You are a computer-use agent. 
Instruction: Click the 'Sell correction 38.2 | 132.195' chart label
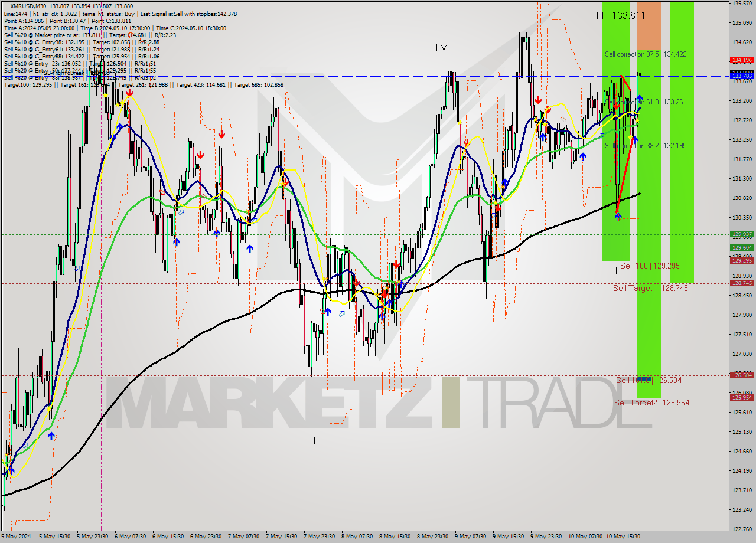pos(646,145)
